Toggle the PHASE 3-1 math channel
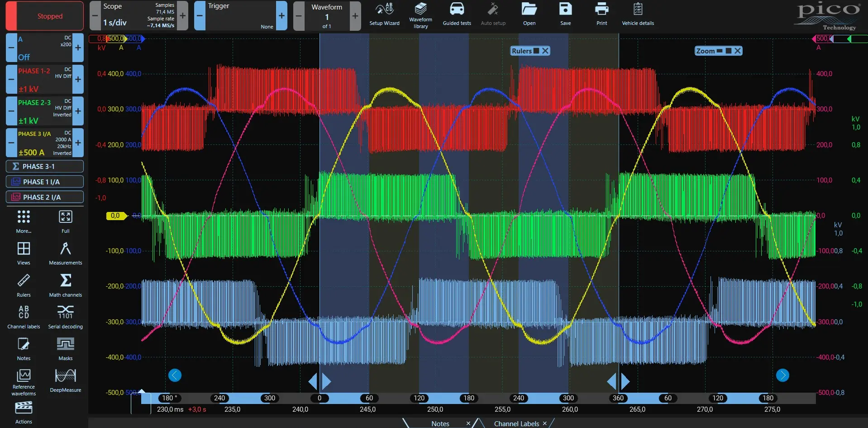This screenshot has height=428, width=868. coord(44,166)
